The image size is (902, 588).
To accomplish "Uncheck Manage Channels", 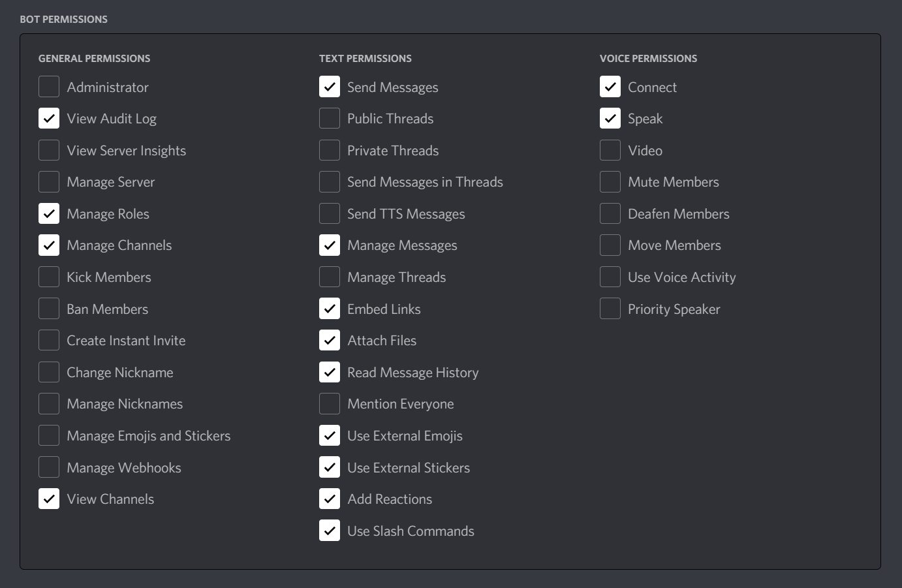I will click(49, 245).
